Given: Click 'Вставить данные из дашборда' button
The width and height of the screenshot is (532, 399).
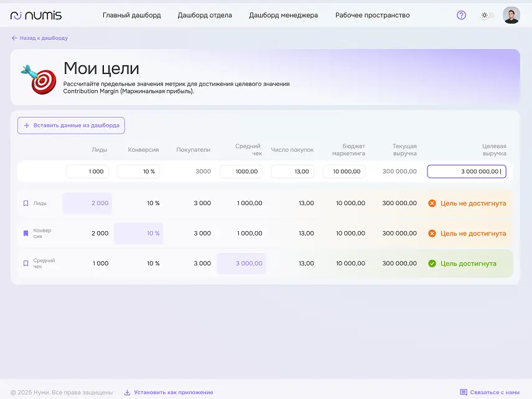Looking at the screenshot, I should coord(71,126).
